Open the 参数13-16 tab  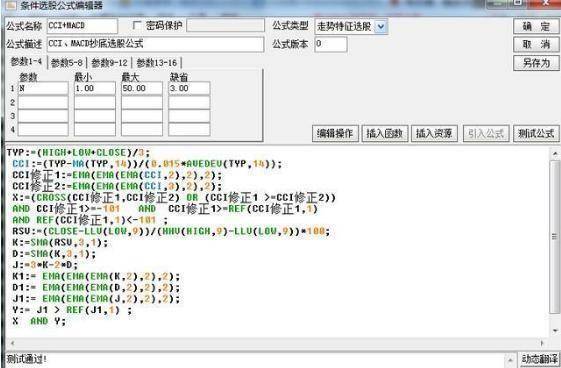tap(157, 63)
